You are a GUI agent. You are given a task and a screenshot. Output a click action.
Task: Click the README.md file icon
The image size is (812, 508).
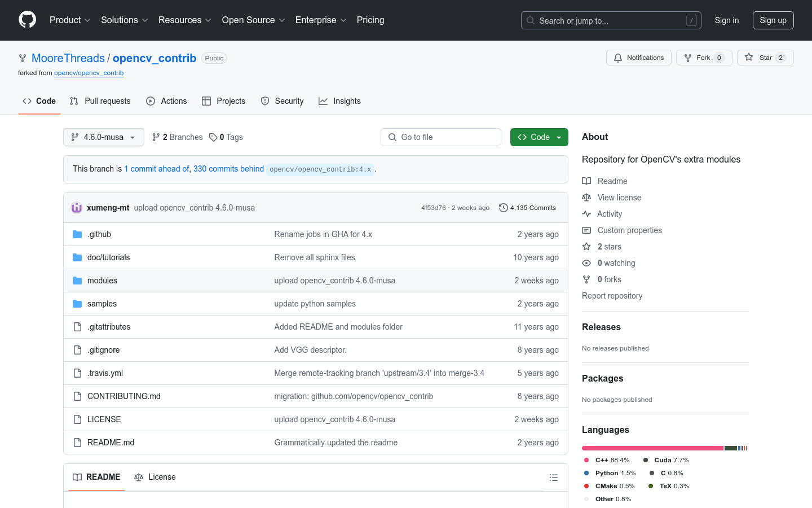tap(77, 443)
